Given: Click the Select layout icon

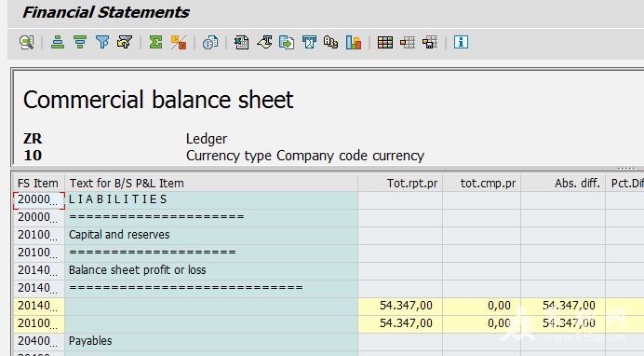Looking at the screenshot, I should [x=408, y=42].
